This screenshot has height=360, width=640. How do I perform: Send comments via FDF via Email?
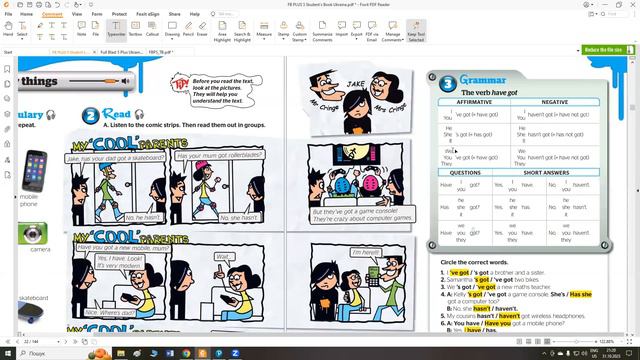pyautogui.click(x=372, y=31)
